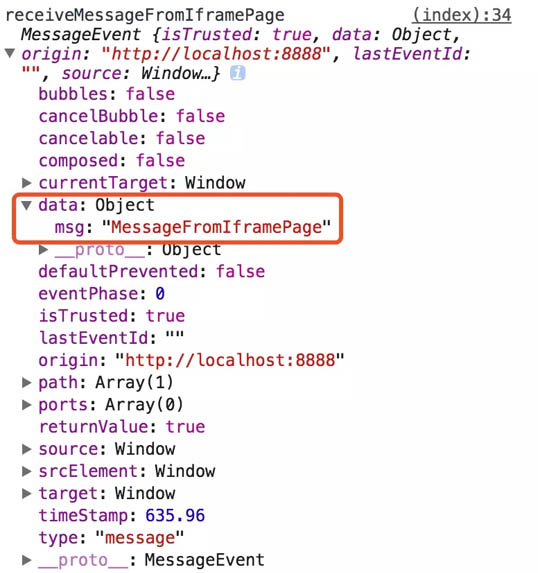Click the returnValue: true property

pyautogui.click(x=122, y=427)
